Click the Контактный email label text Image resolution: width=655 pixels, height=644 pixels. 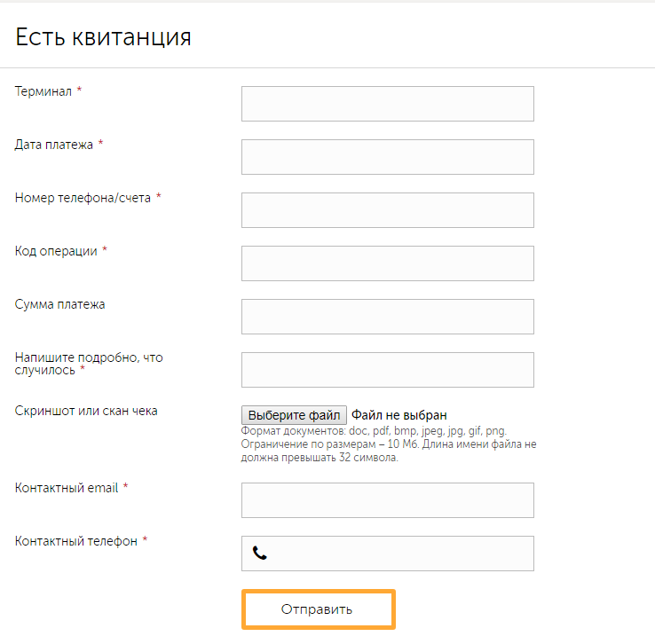(x=67, y=488)
